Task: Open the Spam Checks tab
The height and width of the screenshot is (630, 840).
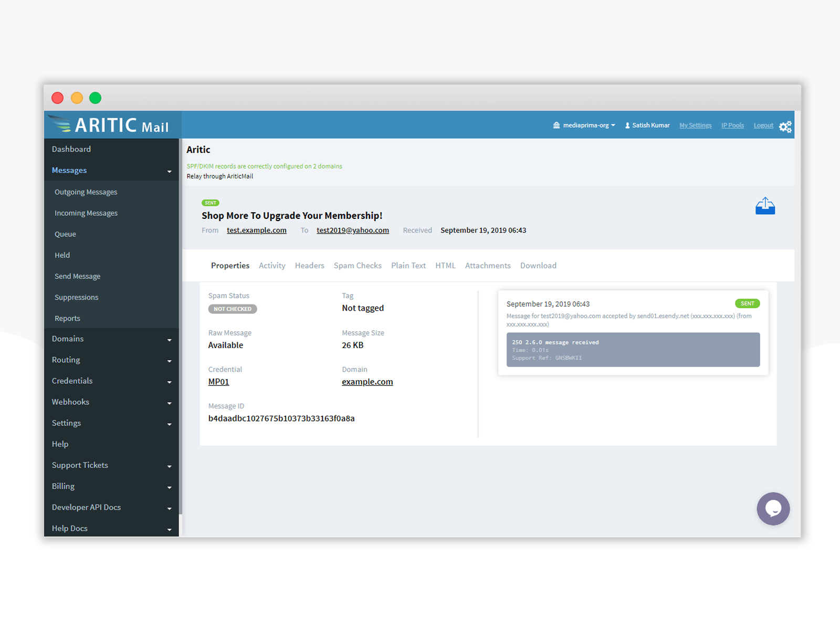Action: click(x=358, y=266)
